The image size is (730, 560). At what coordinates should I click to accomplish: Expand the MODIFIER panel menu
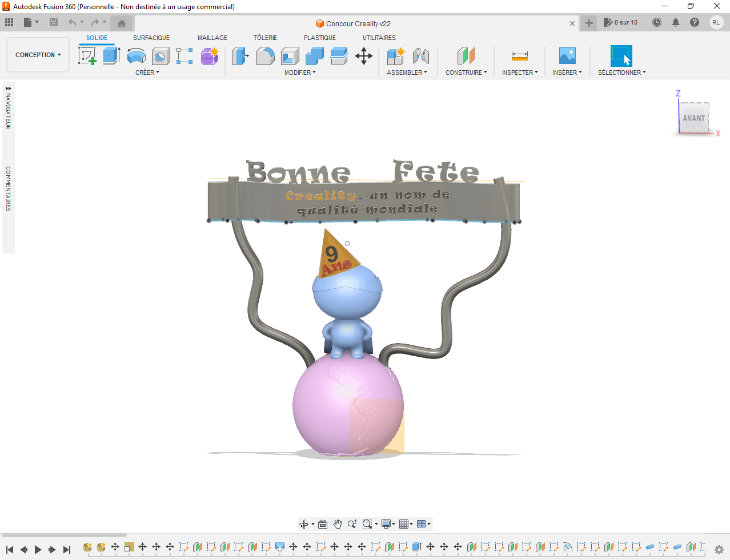coord(300,72)
